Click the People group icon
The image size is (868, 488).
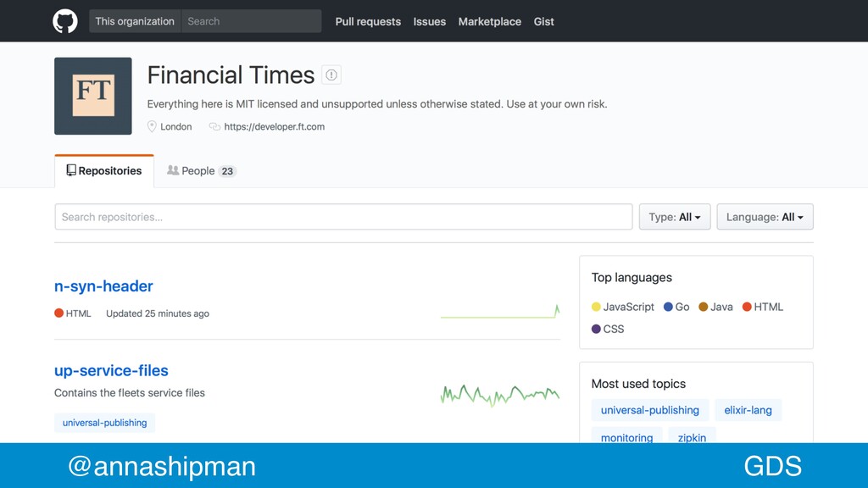click(173, 170)
